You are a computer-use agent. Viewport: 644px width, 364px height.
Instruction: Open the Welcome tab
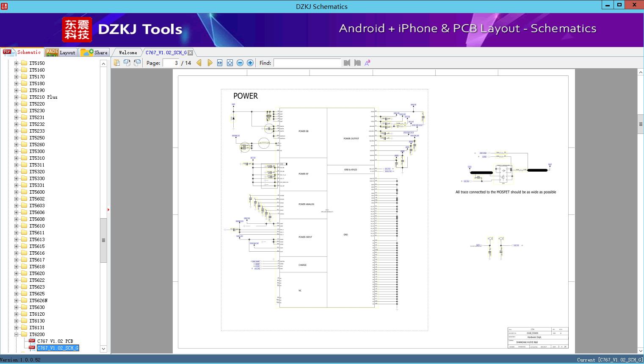tap(128, 53)
